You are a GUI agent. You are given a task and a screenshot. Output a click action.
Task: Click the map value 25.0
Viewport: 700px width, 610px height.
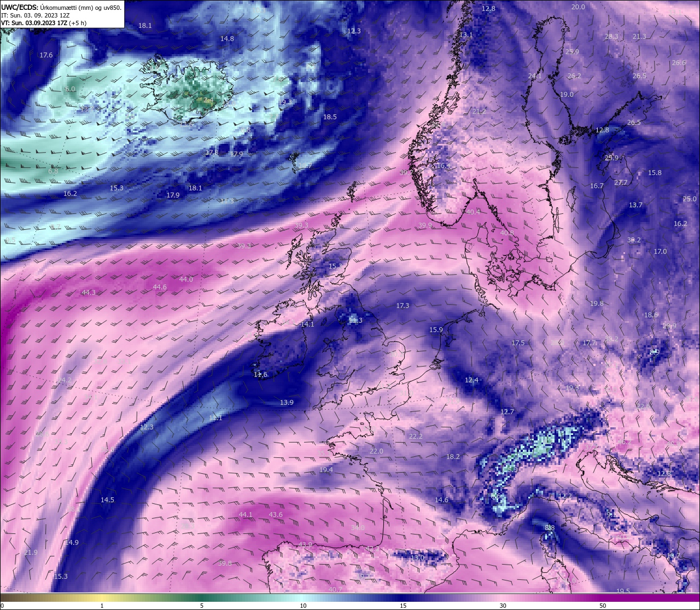tap(690, 199)
